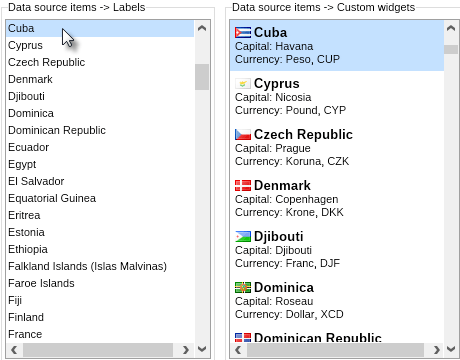Click the Dominica flag icon
This screenshot has width=460, height=360.
(x=243, y=288)
